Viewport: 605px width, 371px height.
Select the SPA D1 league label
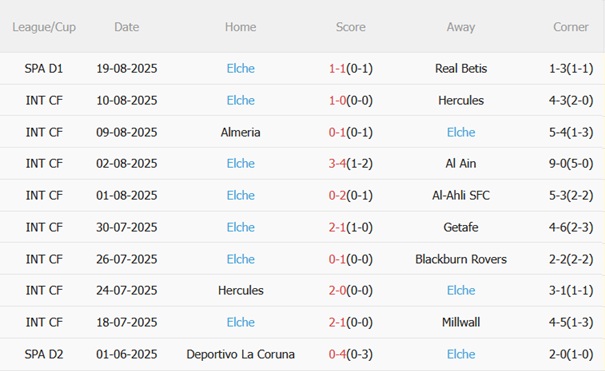point(44,69)
